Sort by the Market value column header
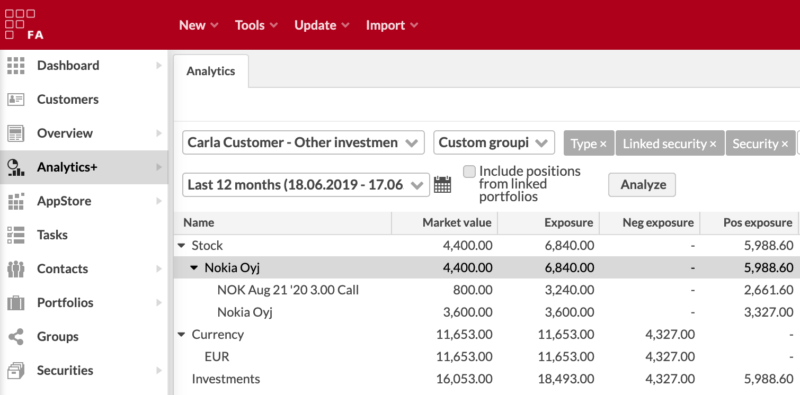Screen dimensions: 800x395 pos(444,223)
